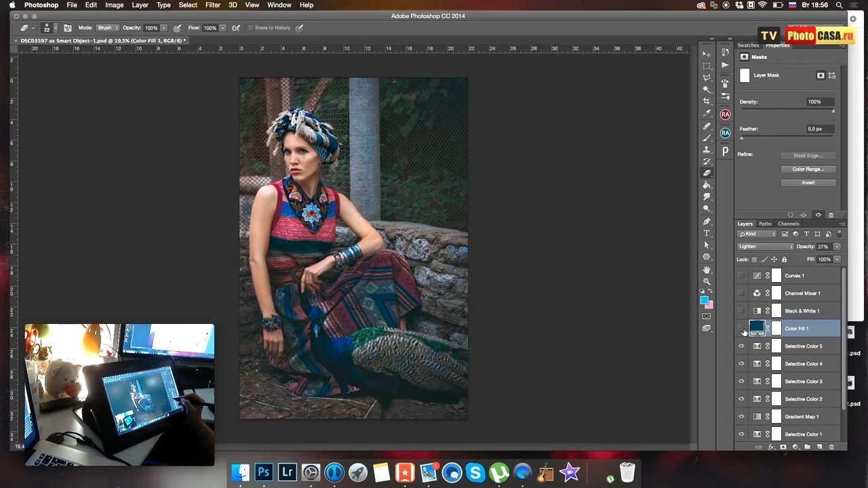Select the Zoom tool
Screen dimensions: 868x488
[707, 281]
